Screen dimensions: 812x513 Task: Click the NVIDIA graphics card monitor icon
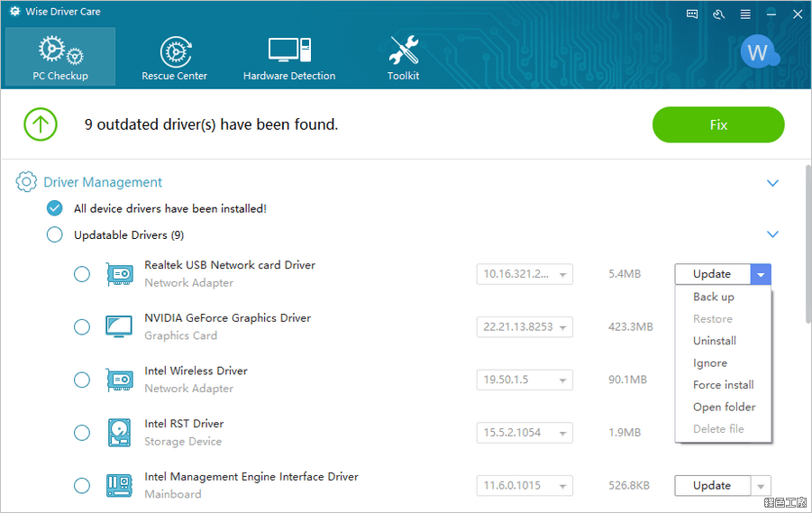point(119,327)
